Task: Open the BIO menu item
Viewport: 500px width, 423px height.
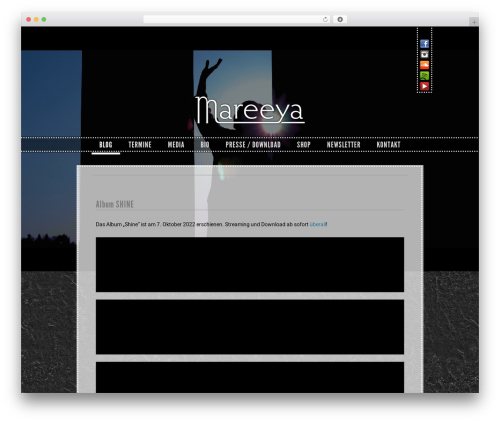Action: coord(205,145)
